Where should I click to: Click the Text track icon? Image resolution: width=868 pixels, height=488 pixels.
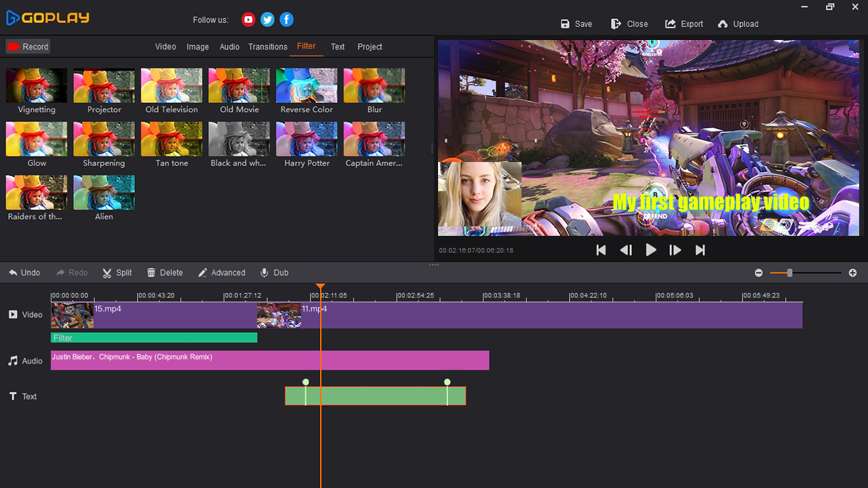(x=13, y=396)
